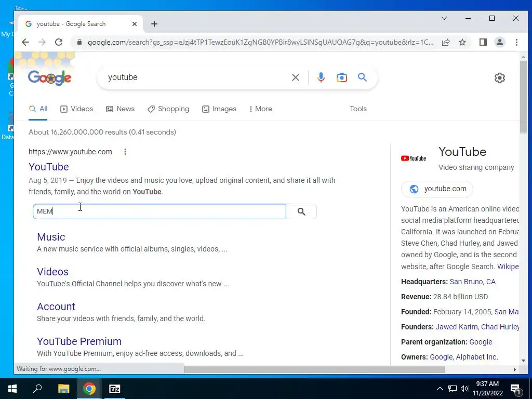
Task: Open the YouTube result title link
Action: (49, 167)
